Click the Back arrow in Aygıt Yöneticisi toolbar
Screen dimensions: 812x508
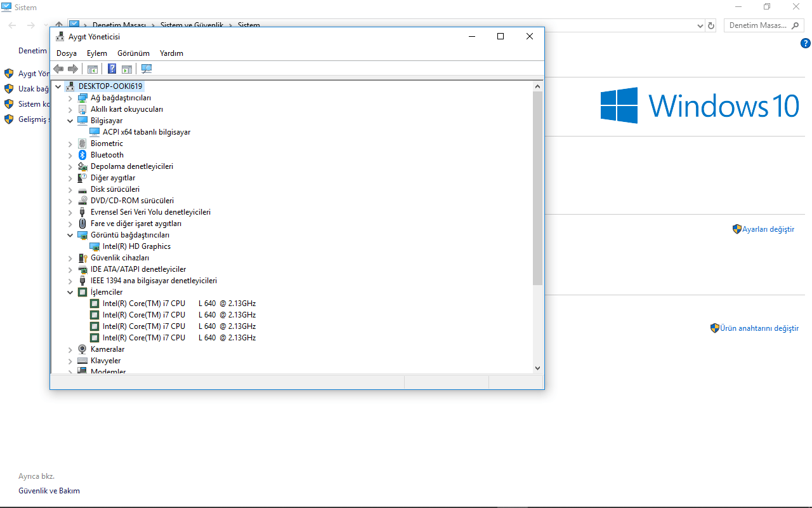tap(58, 69)
